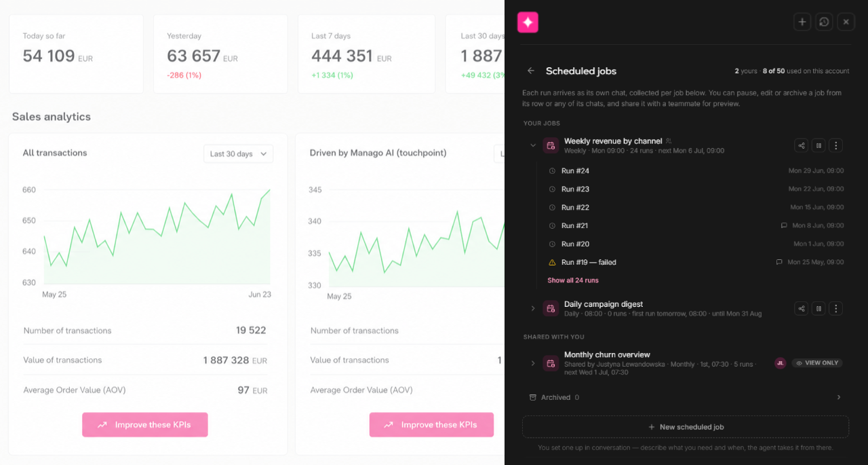Open chat history with the clock-arrow icon
This screenshot has width=868, height=465.
click(824, 22)
